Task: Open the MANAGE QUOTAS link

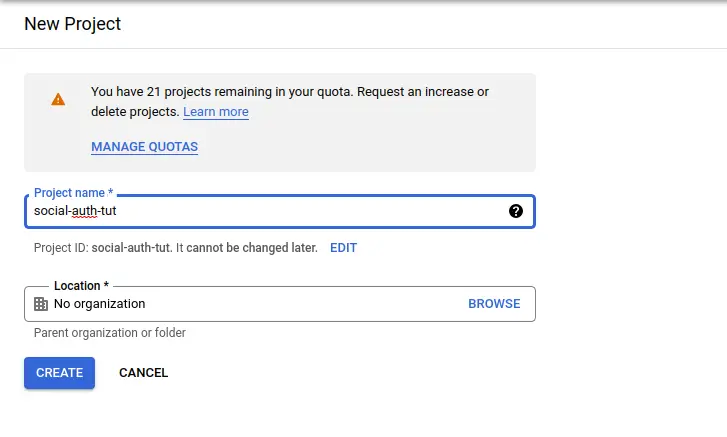Action: 144,147
